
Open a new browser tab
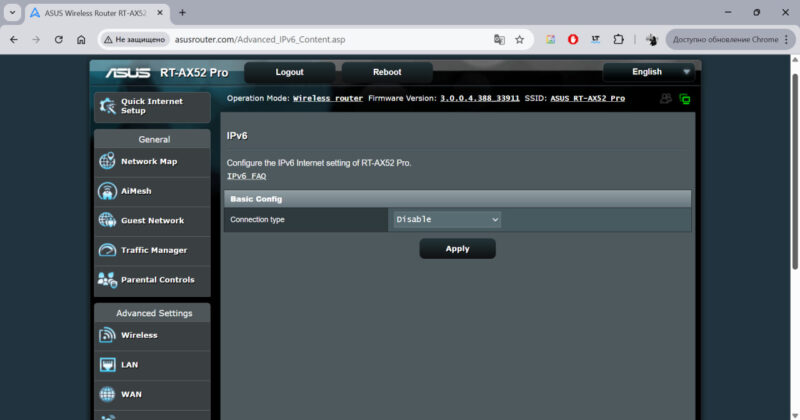click(182, 13)
